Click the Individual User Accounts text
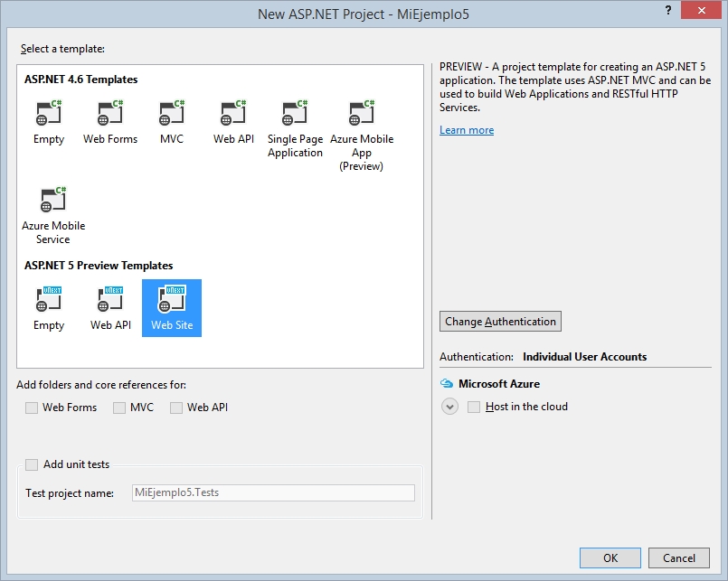The image size is (728, 581). tap(584, 356)
